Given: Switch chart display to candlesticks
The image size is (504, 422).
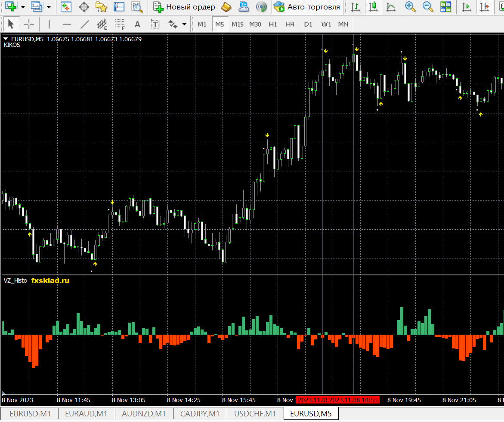Looking at the screenshot, I should tap(373, 7).
